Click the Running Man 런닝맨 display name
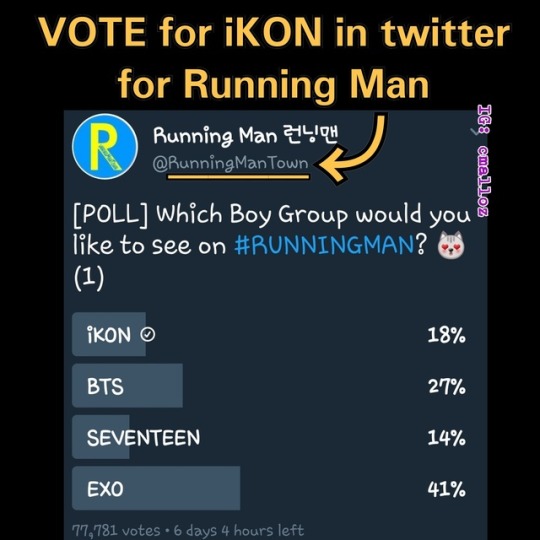540x540 pixels. [246, 135]
